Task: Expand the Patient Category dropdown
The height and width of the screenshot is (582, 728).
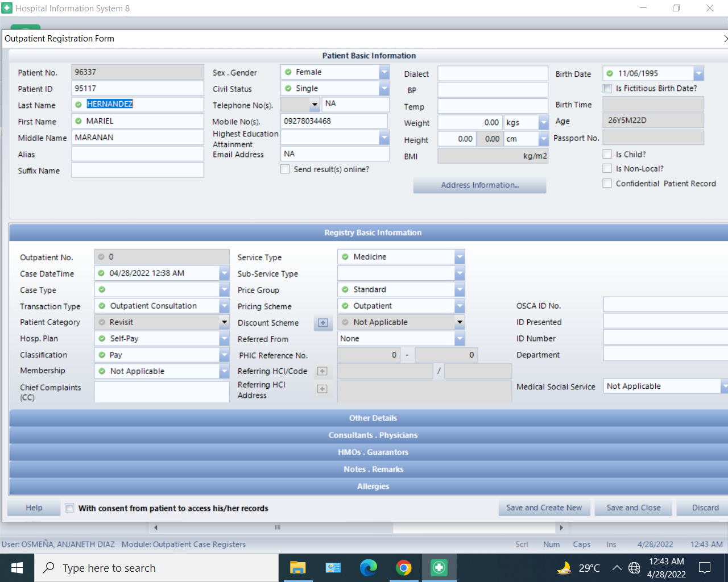Action: click(225, 322)
